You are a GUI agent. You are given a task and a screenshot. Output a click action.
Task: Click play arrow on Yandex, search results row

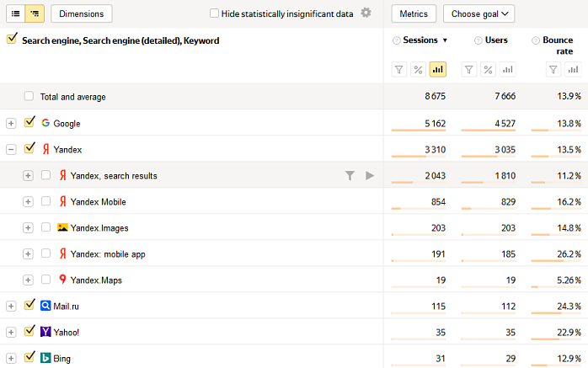coord(370,175)
